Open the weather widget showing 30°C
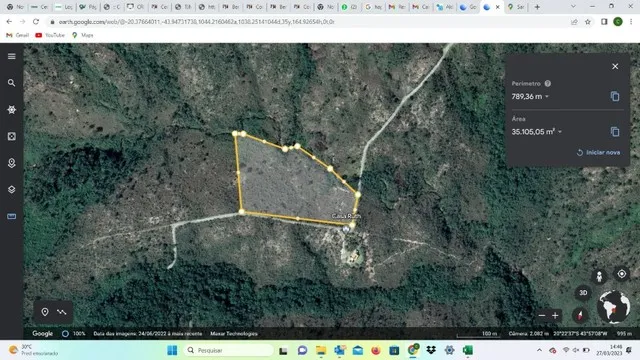Image resolution: width=640 pixels, height=360 pixels. pos(33,350)
